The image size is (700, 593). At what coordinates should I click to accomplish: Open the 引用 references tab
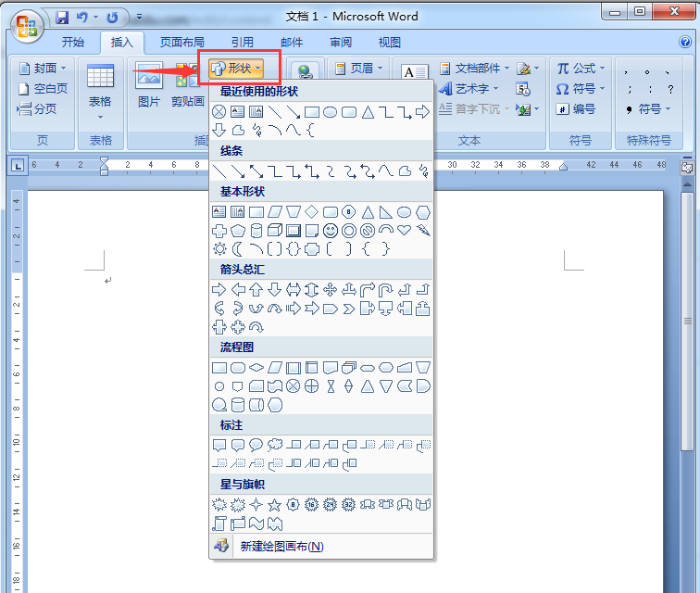[243, 42]
